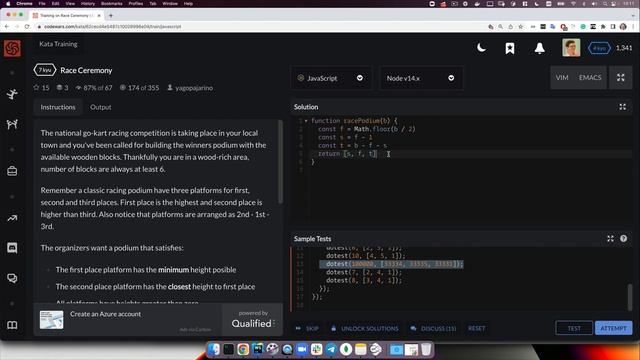Run TEST button
This screenshot has width=640, height=360.
(x=574, y=328)
